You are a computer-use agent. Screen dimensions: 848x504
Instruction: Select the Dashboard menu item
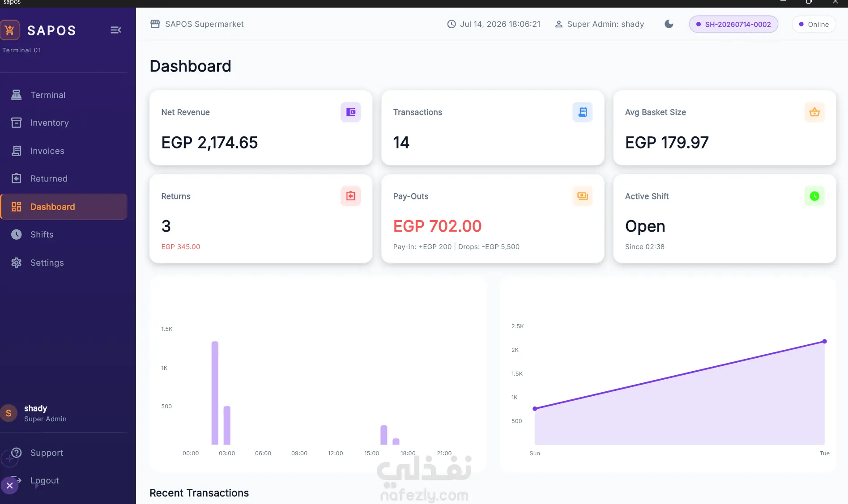[x=64, y=207]
